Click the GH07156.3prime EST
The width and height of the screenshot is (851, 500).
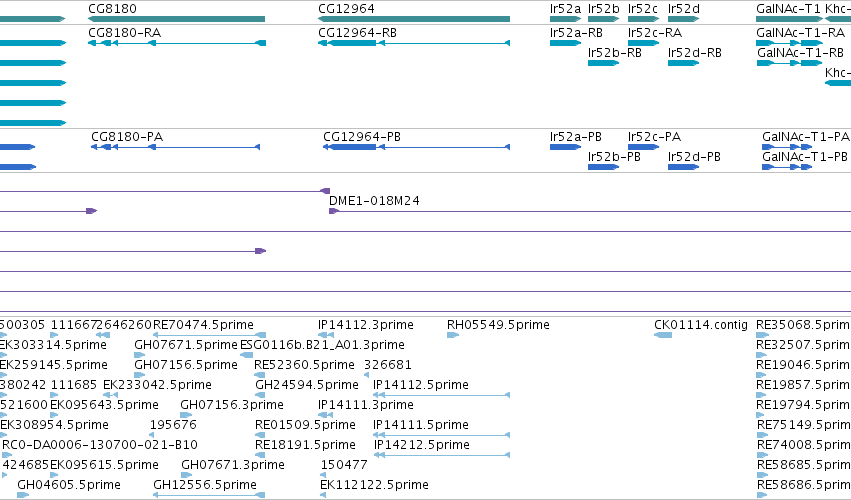tap(186, 415)
